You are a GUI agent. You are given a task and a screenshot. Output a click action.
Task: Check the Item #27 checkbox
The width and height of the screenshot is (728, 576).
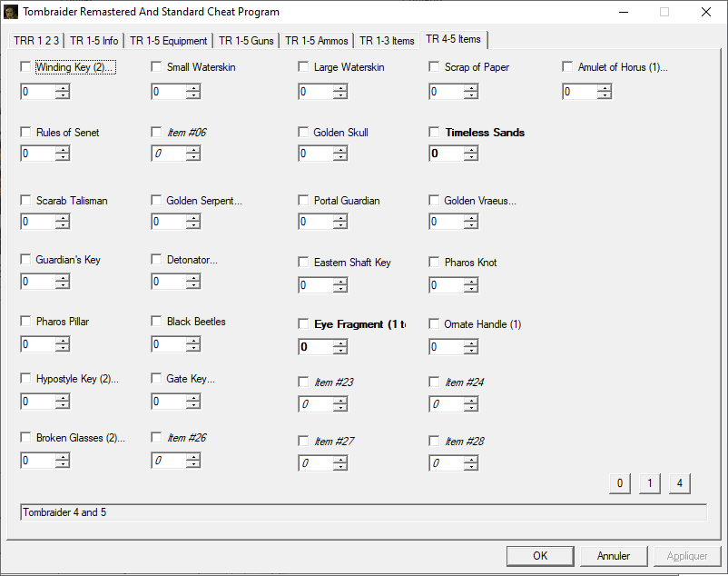[x=303, y=441]
